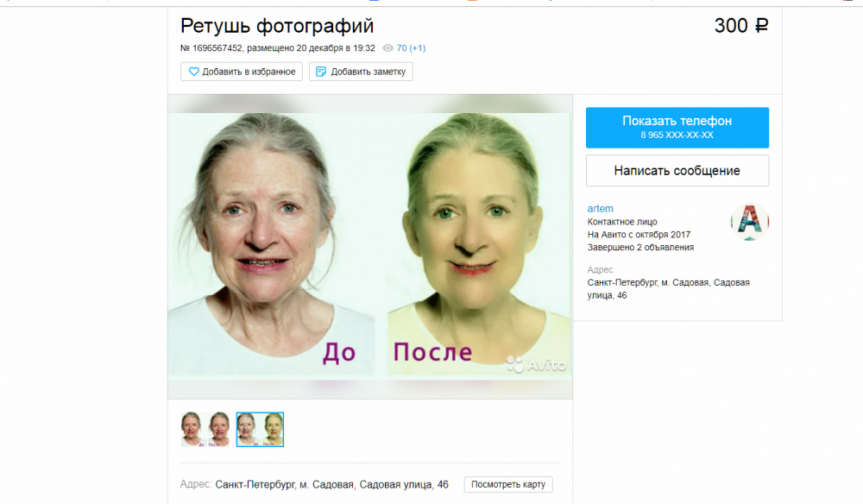863x504 pixels.
Task: Click the 70 (+1) views counter
Action: pyautogui.click(x=410, y=48)
